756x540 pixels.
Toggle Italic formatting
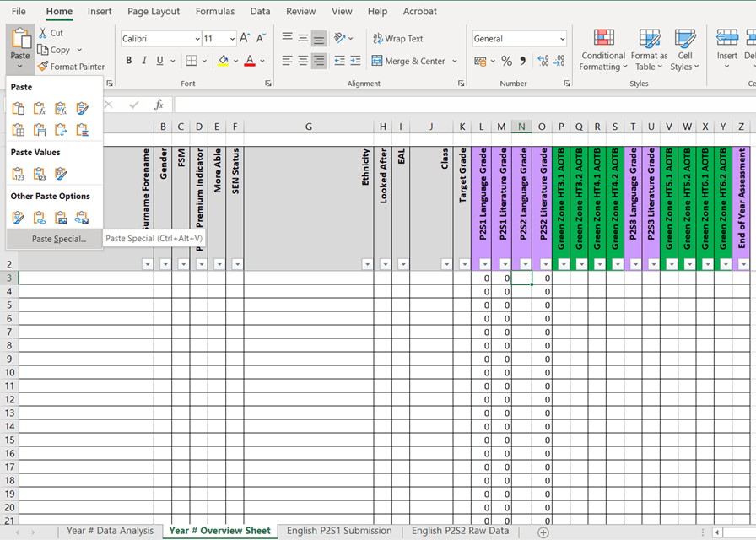pos(144,61)
